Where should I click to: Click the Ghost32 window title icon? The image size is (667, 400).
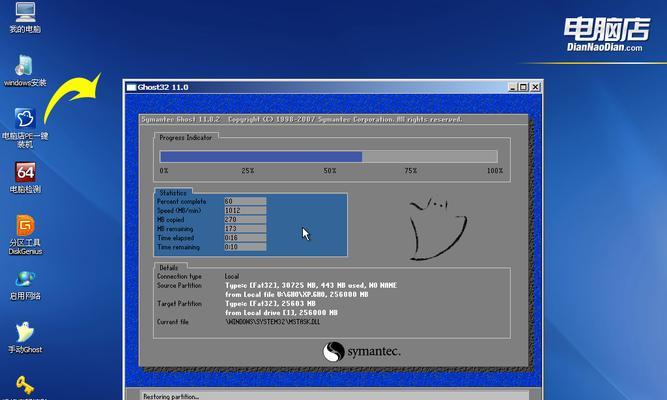[x=131, y=87]
